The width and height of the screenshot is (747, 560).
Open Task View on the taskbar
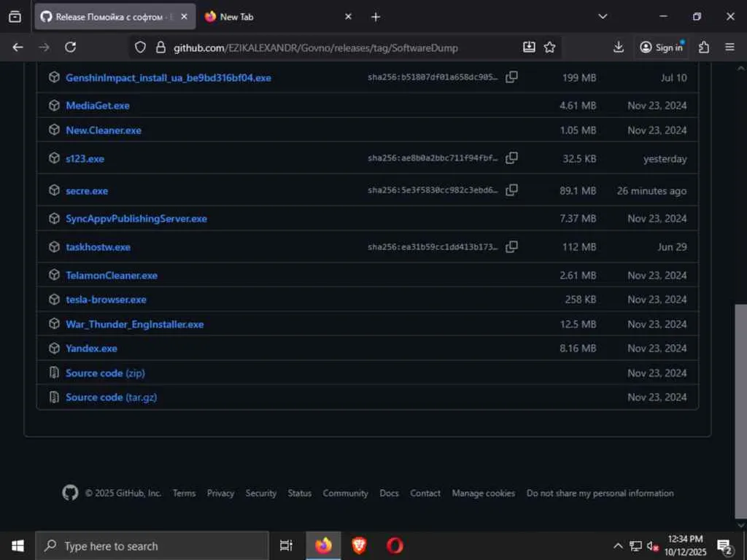(x=286, y=545)
